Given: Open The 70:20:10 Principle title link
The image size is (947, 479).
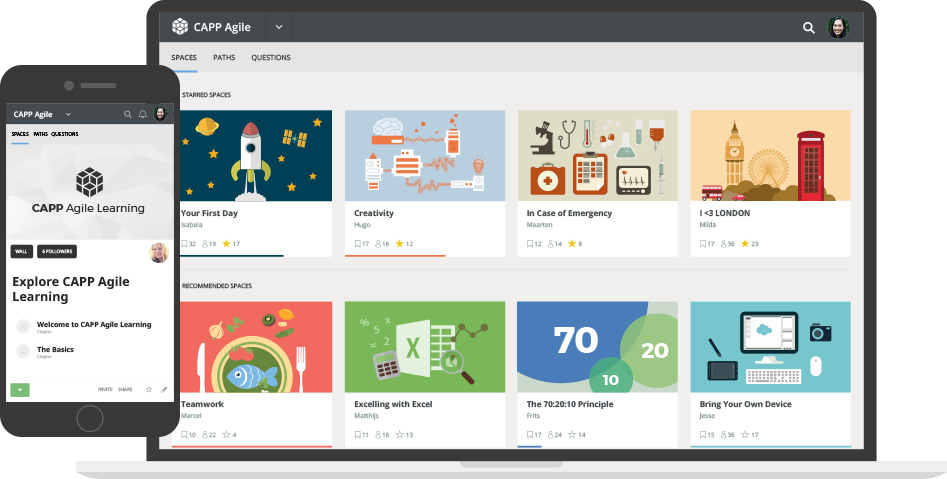Looking at the screenshot, I should [570, 404].
